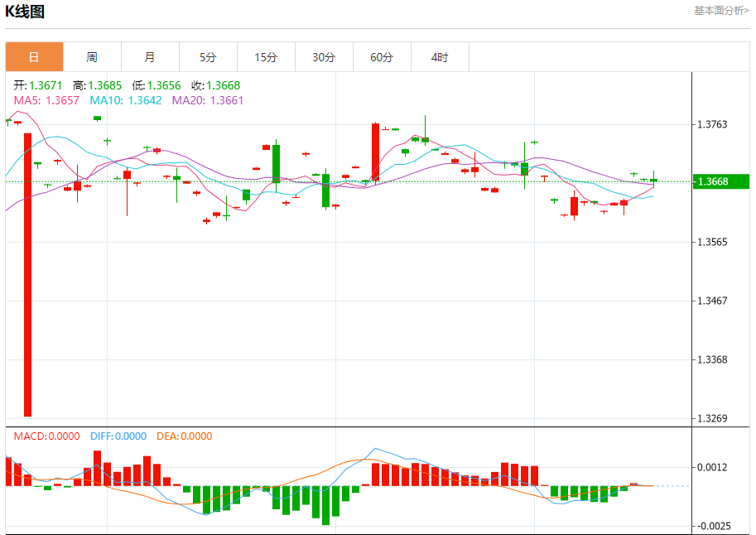
Task: Click the 收: 1.3668 close value
Action: [x=215, y=85]
